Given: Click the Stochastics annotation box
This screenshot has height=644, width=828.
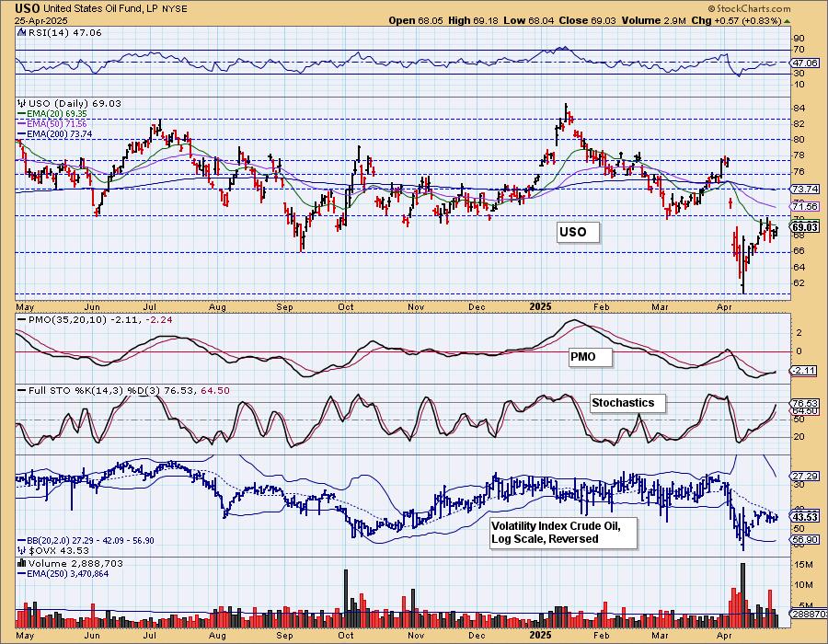Looking at the screenshot, I should (627, 403).
